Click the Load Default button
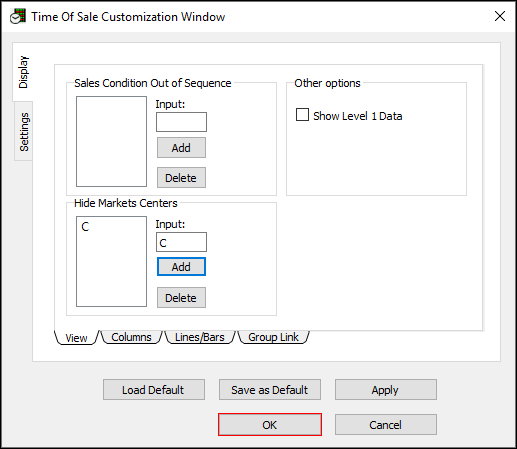This screenshot has height=449, width=517. tap(154, 389)
